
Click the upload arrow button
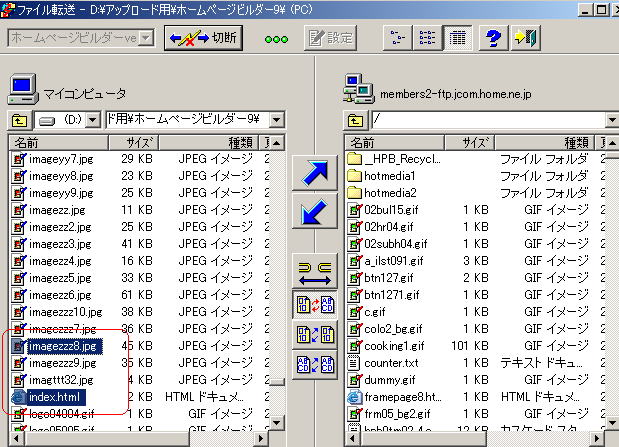(315, 174)
